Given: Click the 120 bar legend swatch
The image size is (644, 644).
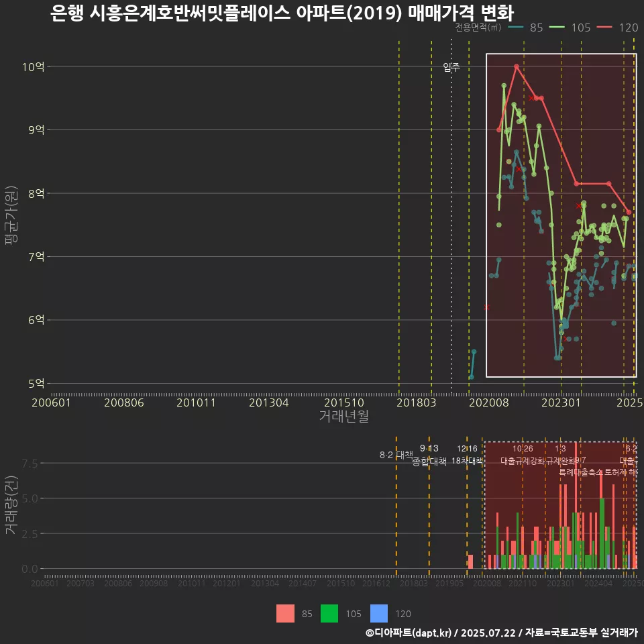Looking at the screenshot, I should 379,614.
